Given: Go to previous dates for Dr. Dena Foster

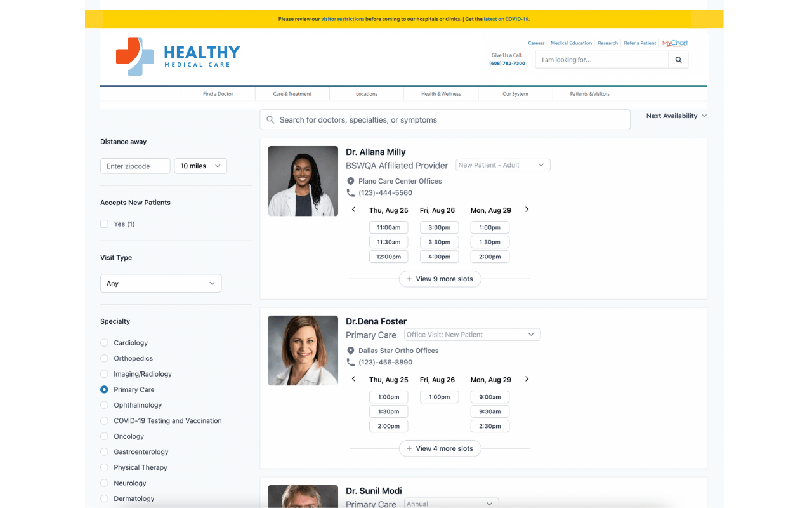Looking at the screenshot, I should 354,379.
